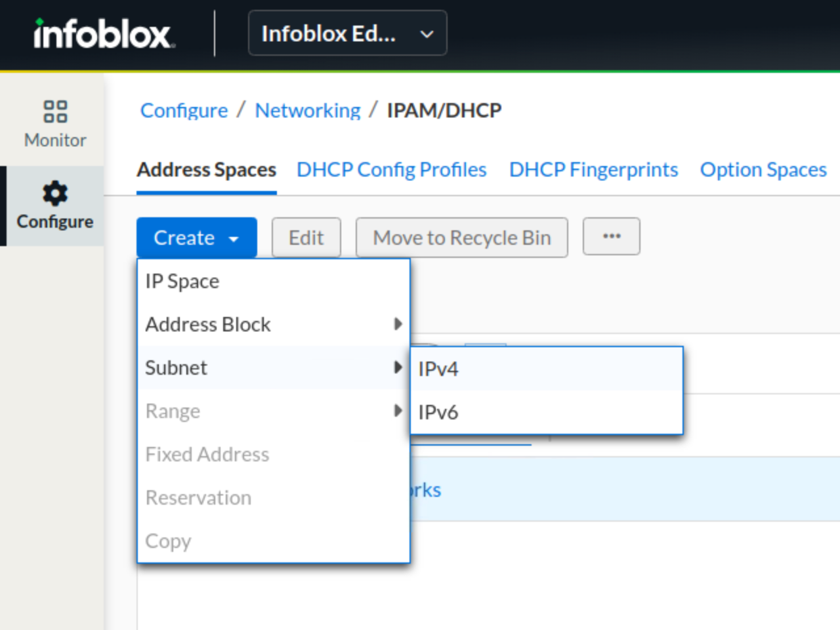Follow the Configure breadcrumb link
This screenshot has width=840, height=630.
coord(184,110)
